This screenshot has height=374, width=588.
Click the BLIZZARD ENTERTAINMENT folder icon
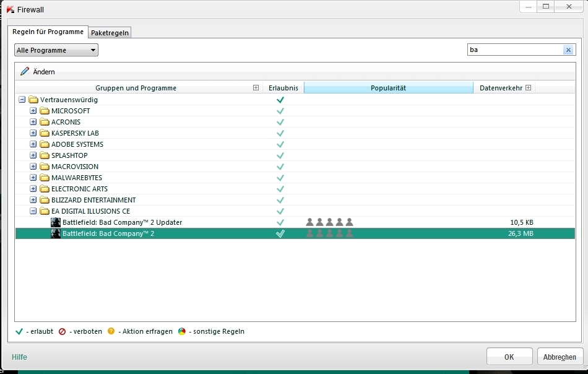point(45,200)
